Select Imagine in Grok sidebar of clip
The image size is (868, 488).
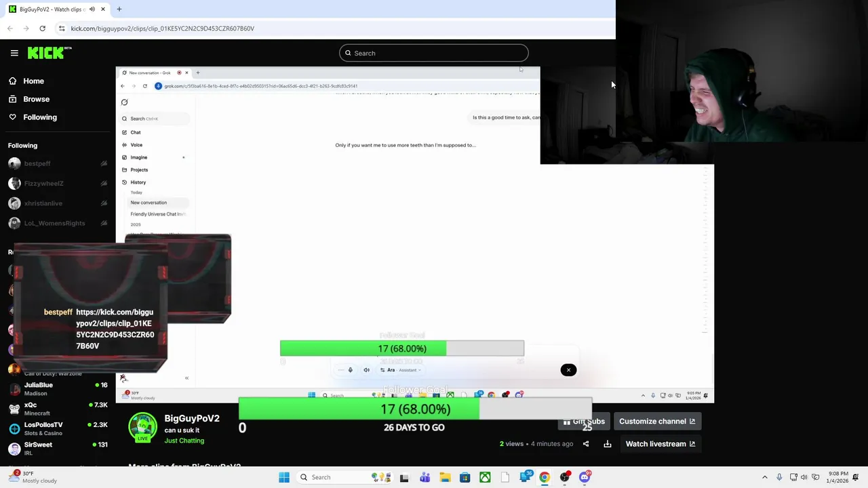(x=138, y=157)
